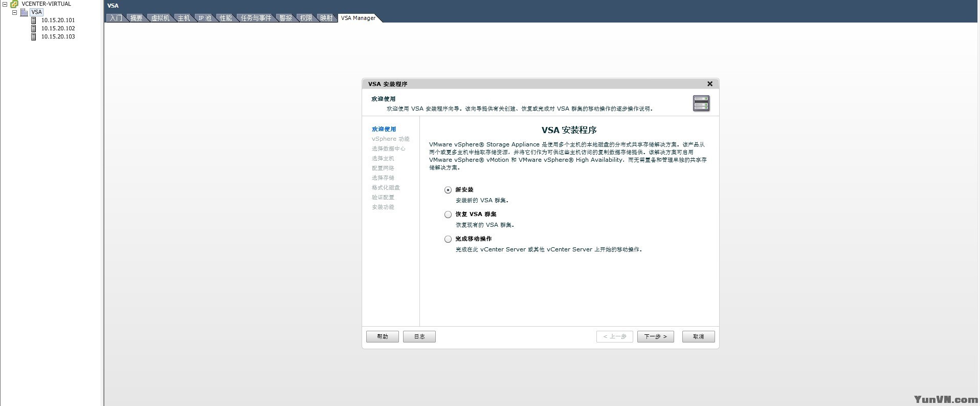The image size is (980, 406).
Task: Click the 选择数据中心 wizard step
Action: coord(389,149)
